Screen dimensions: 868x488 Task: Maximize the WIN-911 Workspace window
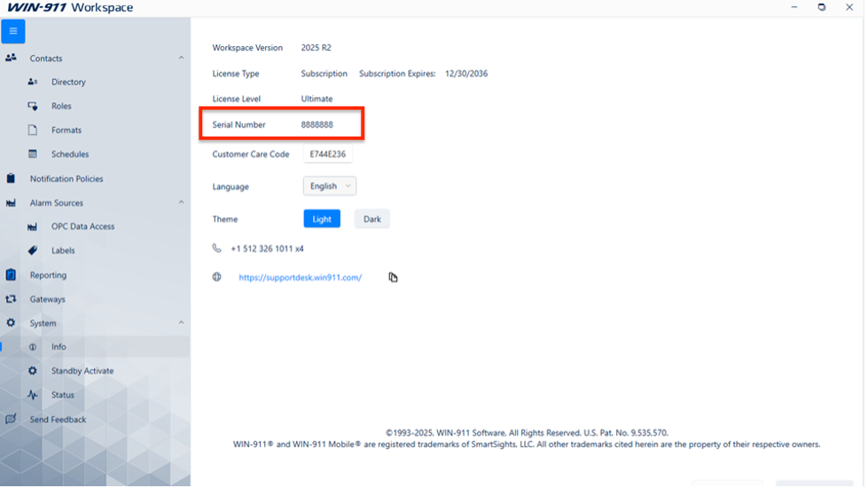pyautogui.click(x=822, y=7)
